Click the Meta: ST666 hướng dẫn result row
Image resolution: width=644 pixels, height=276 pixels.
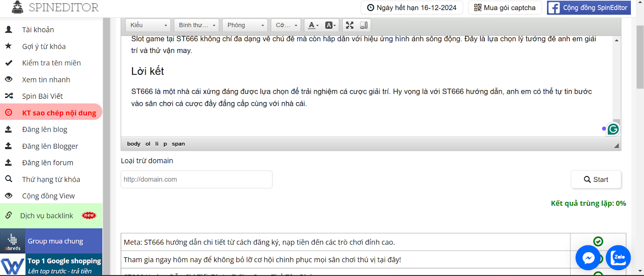(345, 242)
